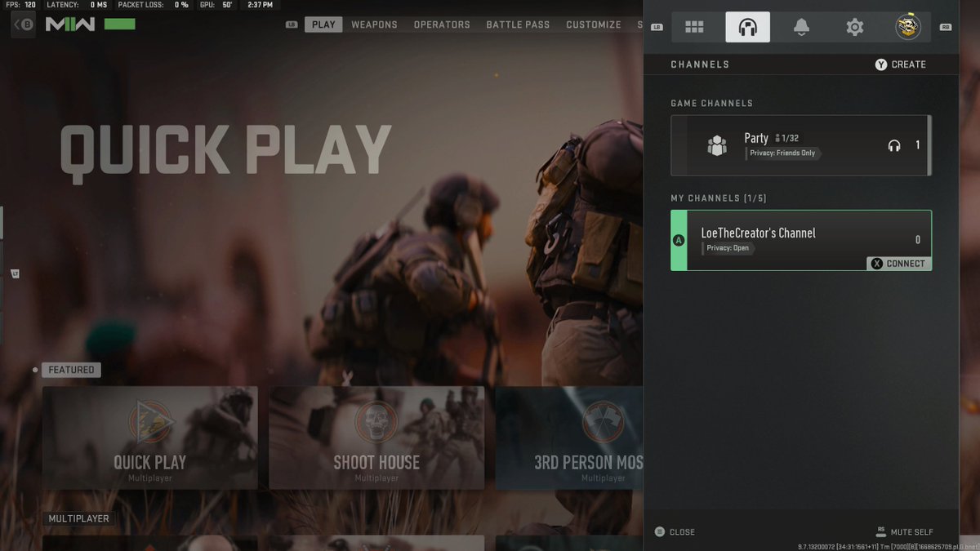Screen dimensions: 980x551
Task: Click the FEATURED section label
Action: click(x=71, y=370)
